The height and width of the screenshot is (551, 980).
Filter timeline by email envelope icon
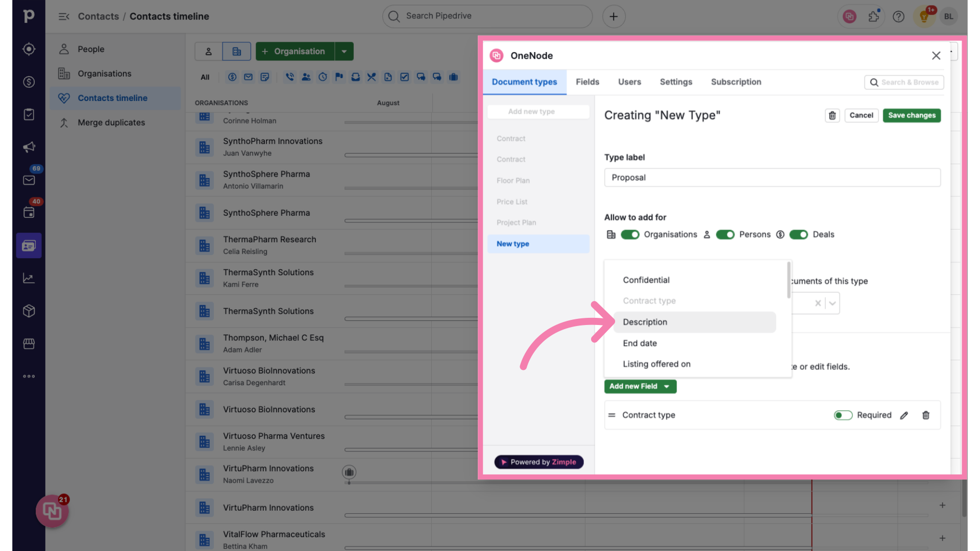248,77
